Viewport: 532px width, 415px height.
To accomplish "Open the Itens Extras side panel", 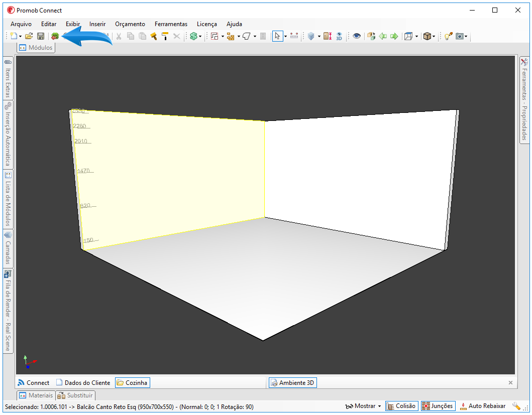I will [x=8, y=78].
